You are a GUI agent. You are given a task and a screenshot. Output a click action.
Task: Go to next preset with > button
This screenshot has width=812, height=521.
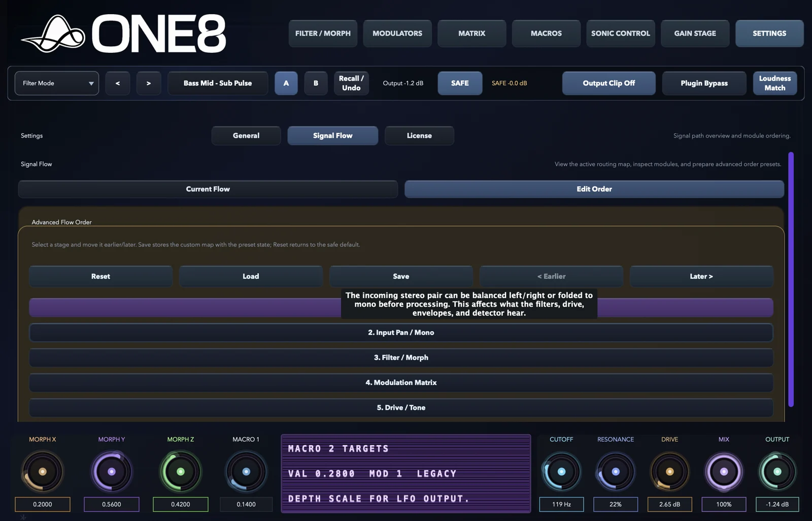[x=149, y=83]
